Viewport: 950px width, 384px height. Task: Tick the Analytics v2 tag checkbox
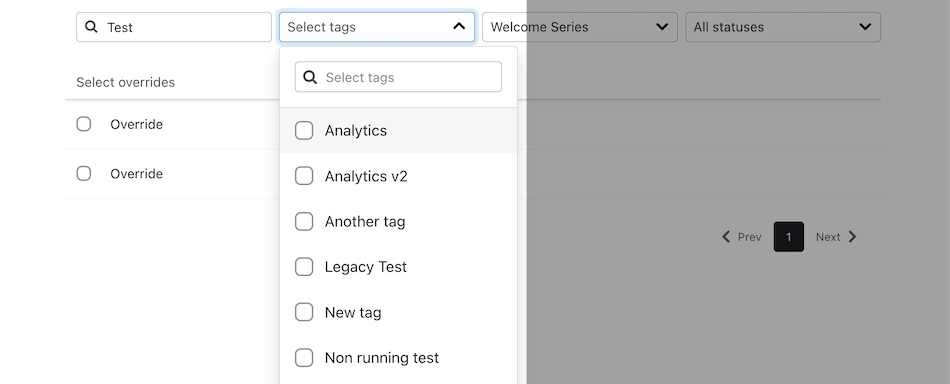(304, 176)
